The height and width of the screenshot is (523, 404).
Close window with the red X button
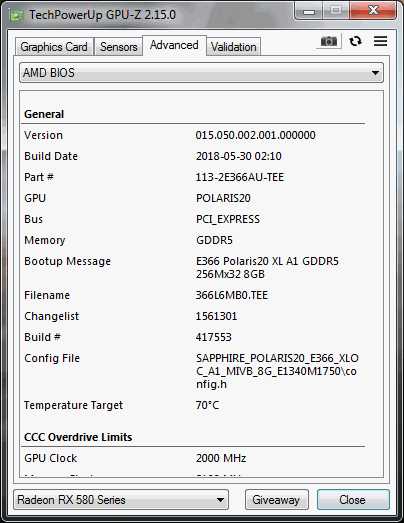pyautogui.click(x=373, y=11)
